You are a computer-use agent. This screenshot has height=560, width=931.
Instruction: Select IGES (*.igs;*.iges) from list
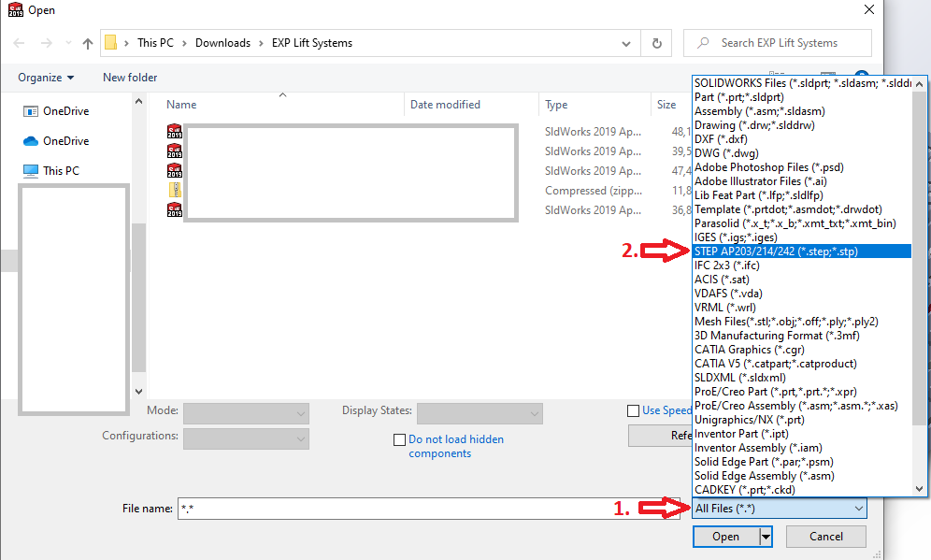pos(735,237)
